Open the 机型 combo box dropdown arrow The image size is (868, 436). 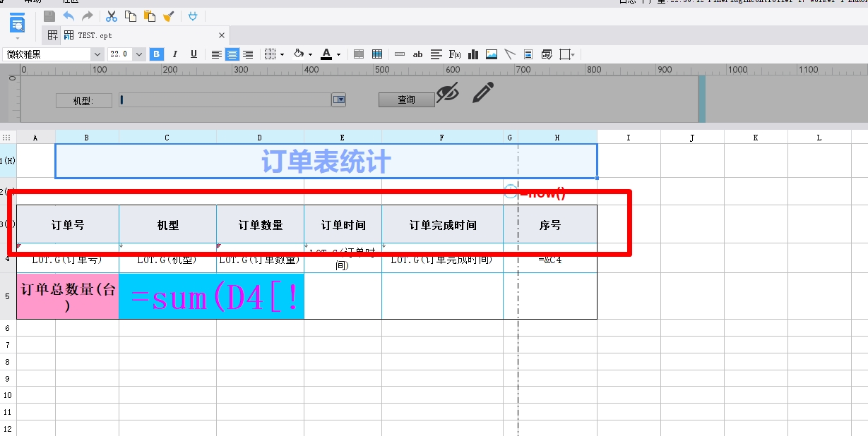(339, 100)
